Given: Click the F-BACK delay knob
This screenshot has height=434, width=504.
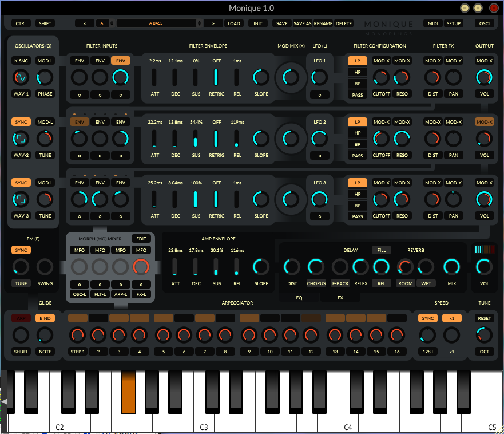Looking at the screenshot, I should pyautogui.click(x=340, y=267).
